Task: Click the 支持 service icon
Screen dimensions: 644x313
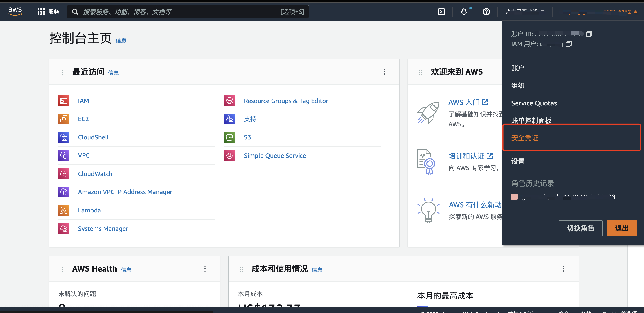Action: coord(229,119)
